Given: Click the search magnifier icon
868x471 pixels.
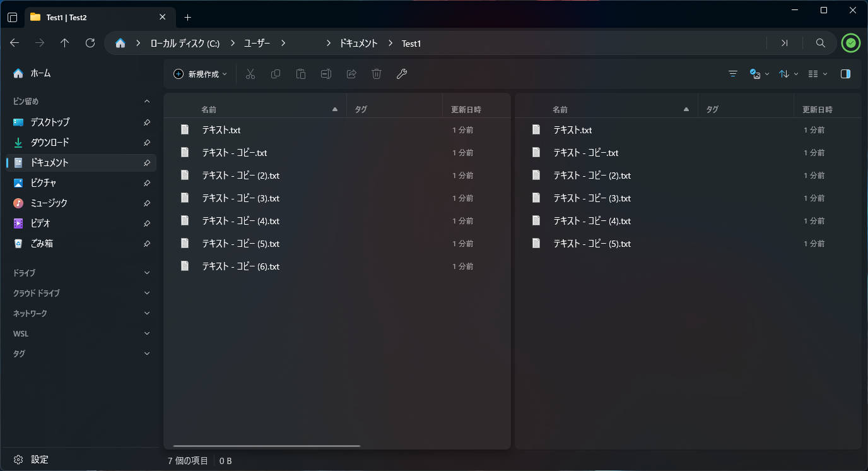Looking at the screenshot, I should tap(820, 43).
